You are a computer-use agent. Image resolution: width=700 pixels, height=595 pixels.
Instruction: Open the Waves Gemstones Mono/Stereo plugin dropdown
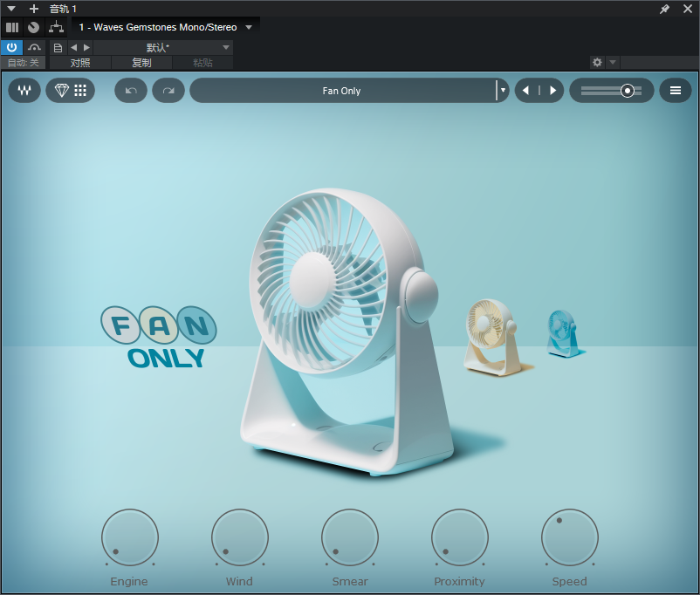point(166,27)
